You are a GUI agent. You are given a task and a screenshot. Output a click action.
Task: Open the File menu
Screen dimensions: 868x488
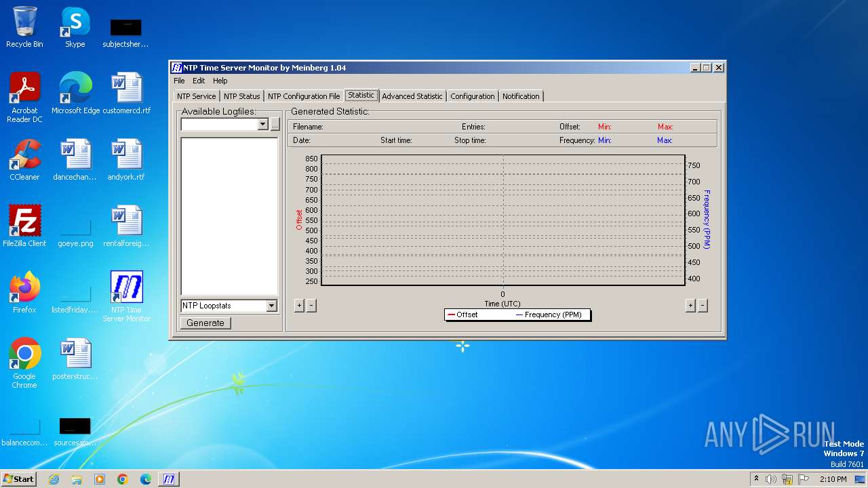point(179,81)
